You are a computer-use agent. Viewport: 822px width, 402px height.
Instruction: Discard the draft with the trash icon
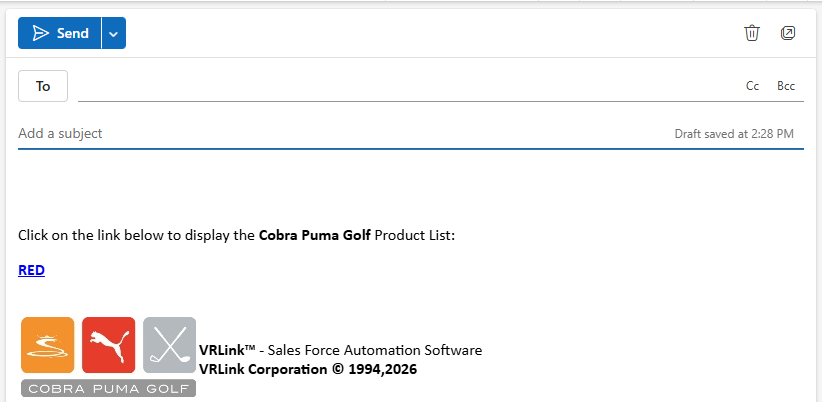click(x=752, y=33)
